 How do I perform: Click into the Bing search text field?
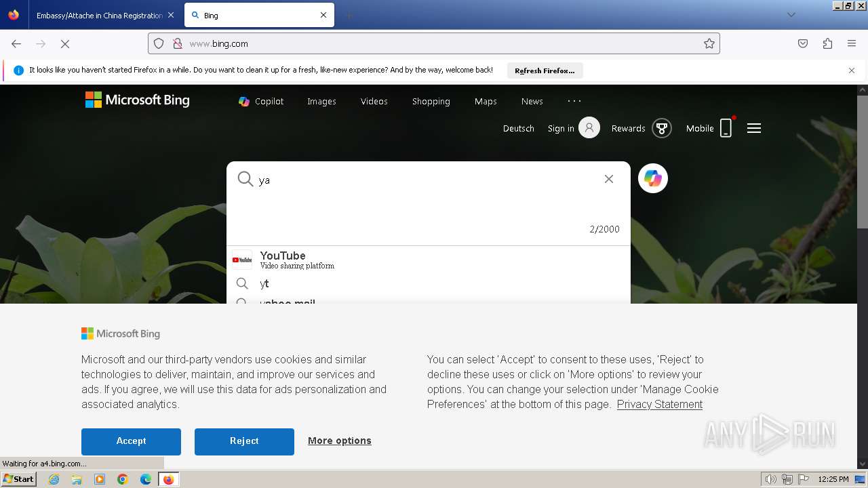(x=427, y=180)
